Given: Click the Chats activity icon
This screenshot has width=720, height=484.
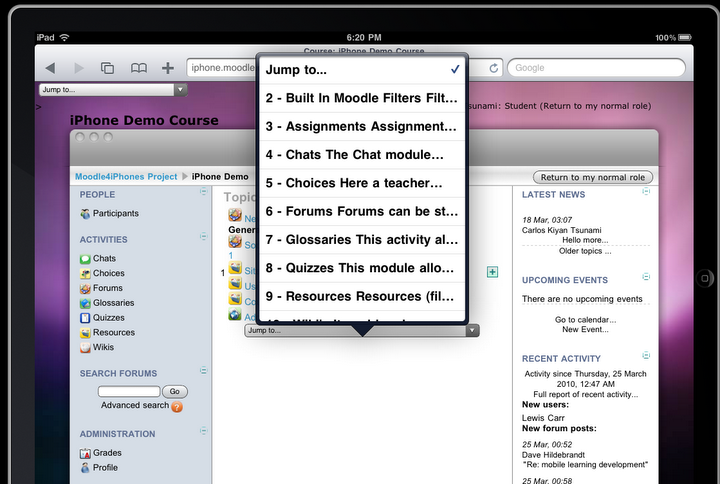Looking at the screenshot, I should click(x=85, y=259).
